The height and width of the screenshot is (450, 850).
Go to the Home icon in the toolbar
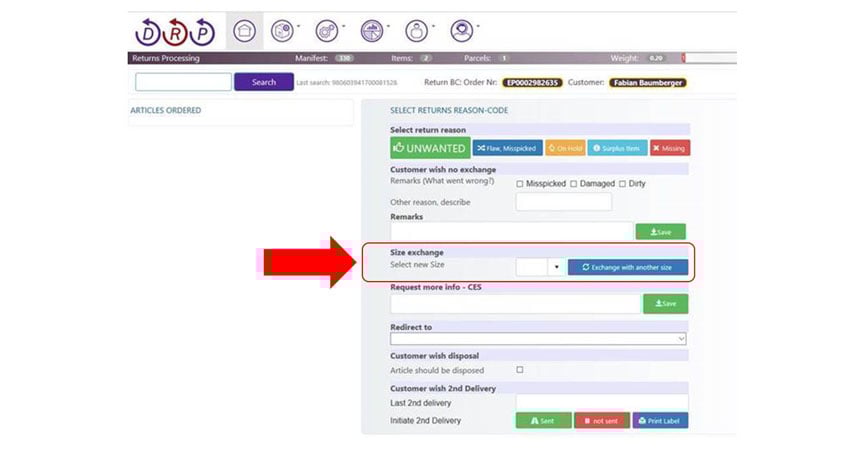pyautogui.click(x=244, y=31)
